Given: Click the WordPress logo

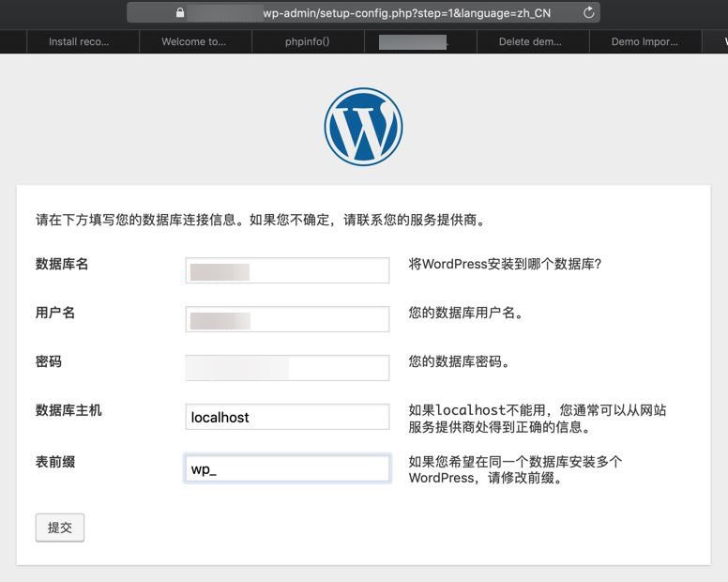Looking at the screenshot, I should tap(364, 127).
